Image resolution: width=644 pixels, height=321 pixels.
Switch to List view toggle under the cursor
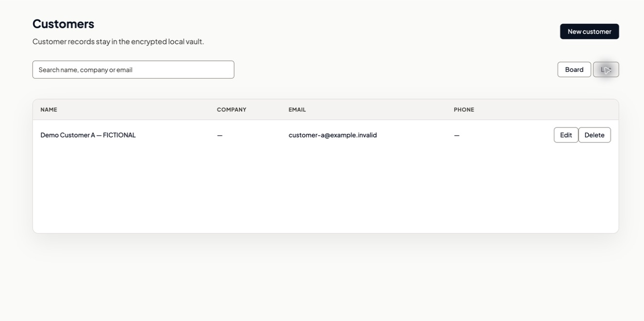(606, 70)
